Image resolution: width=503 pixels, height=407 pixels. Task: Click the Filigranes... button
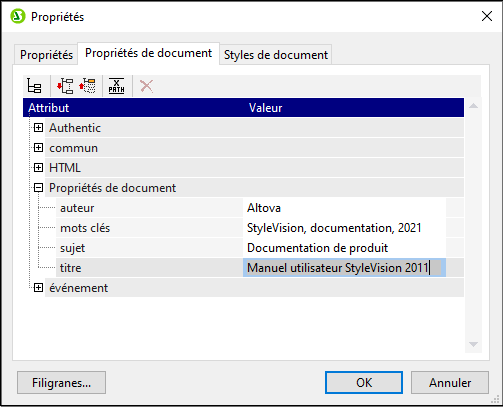point(61,383)
